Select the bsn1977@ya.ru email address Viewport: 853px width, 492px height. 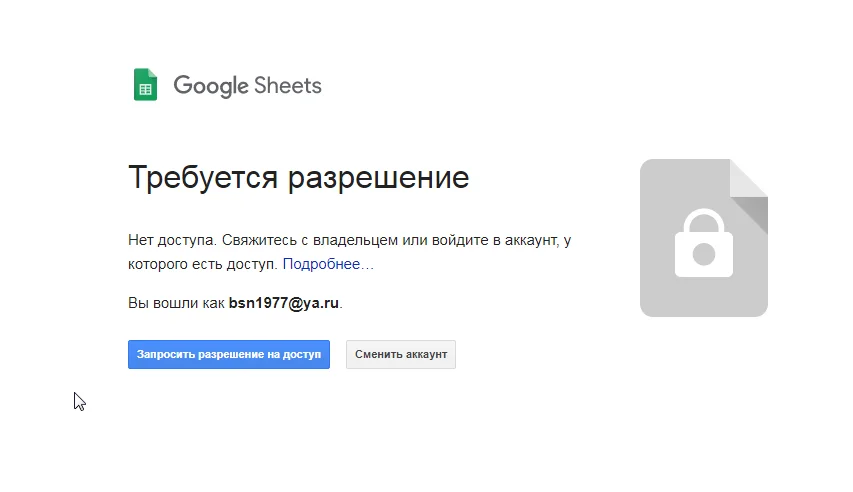click(x=284, y=303)
